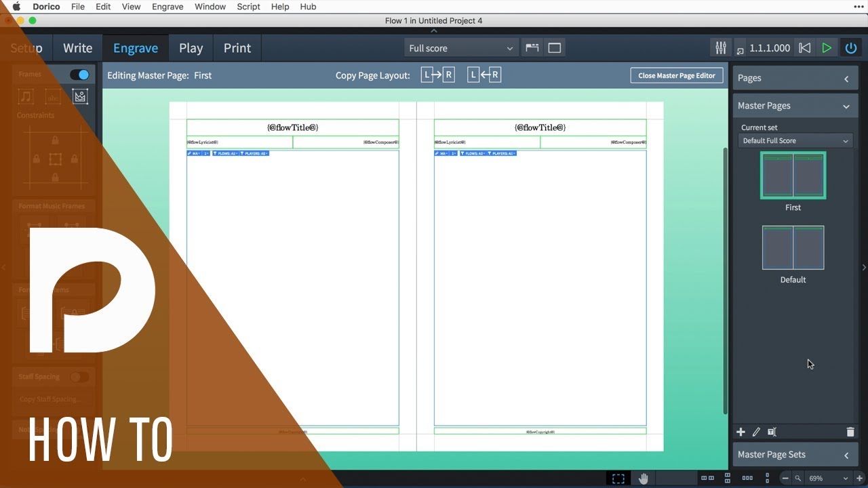Open the File menu

pos(78,7)
